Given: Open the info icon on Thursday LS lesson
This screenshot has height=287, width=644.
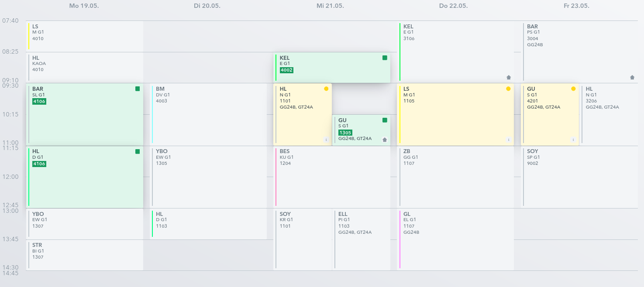Looking at the screenshot, I should [508, 140].
